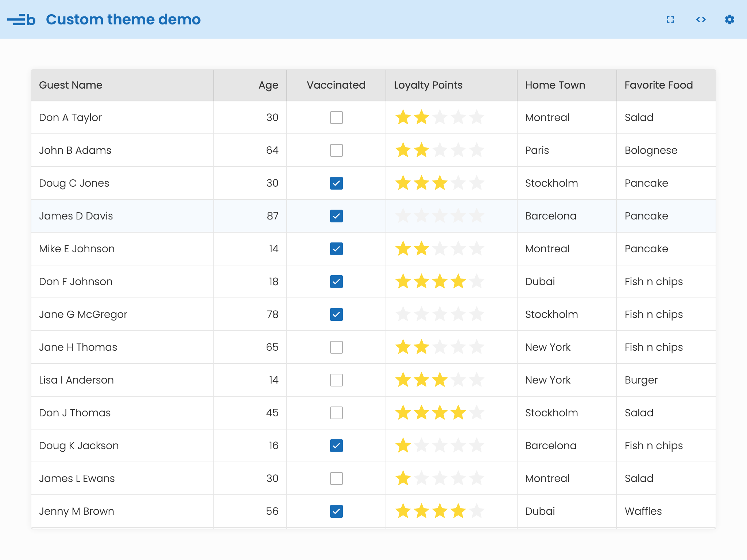The image size is (747, 560).
Task: Uncheck Vaccinated for Doug K Jackson
Action: click(x=336, y=446)
